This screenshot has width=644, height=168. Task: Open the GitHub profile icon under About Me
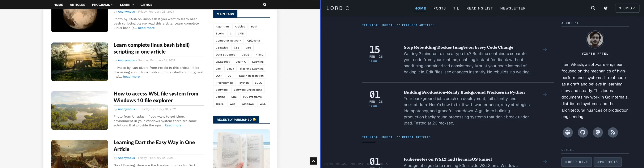583,132
